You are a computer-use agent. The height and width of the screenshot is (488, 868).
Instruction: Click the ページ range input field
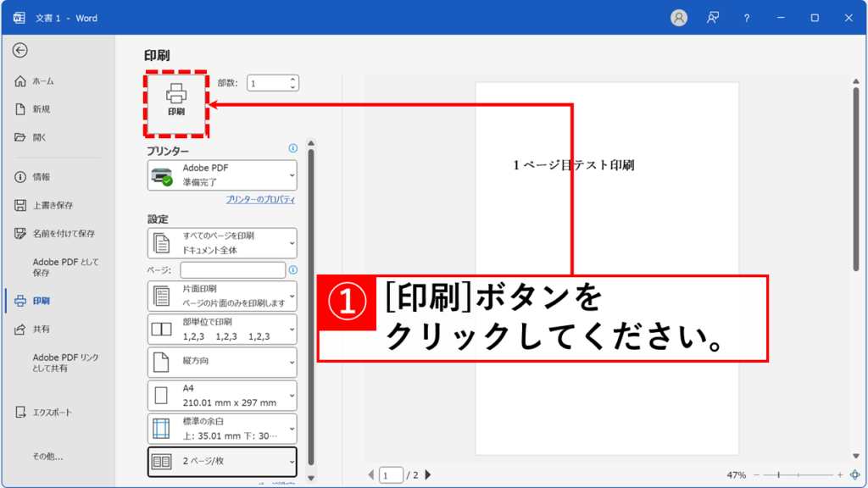pos(232,270)
